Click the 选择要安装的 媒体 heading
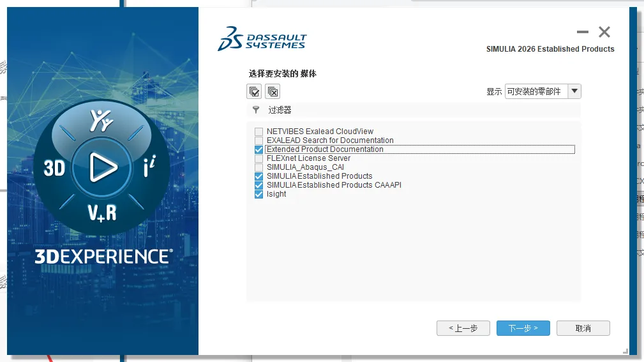Viewport: 644px width, 362px height. pyautogui.click(x=283, y=74)
